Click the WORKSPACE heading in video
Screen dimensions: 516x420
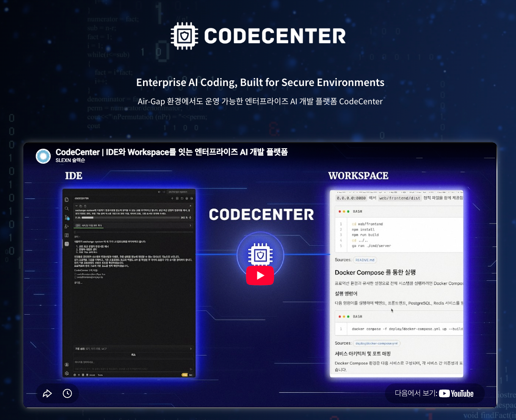point(358,176)
